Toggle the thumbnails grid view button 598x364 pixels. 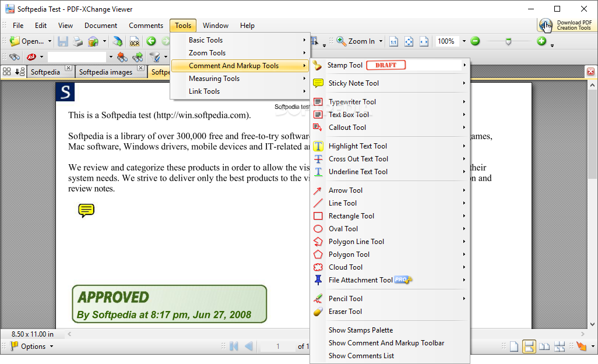tap(7, 72)
